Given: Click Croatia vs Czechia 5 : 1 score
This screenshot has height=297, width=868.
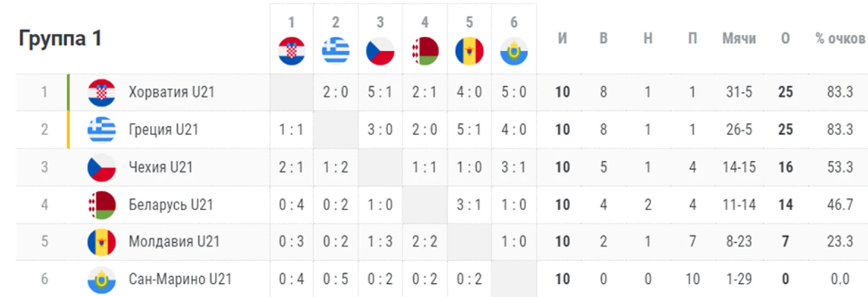Looking at the screenshot, I should [380, 92].
